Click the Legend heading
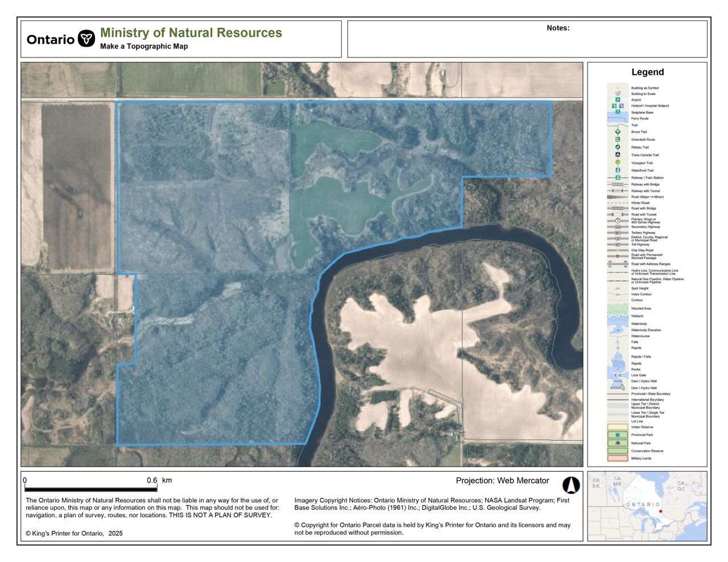The width and height of the screenshot is (728, 562). (647, 72)
